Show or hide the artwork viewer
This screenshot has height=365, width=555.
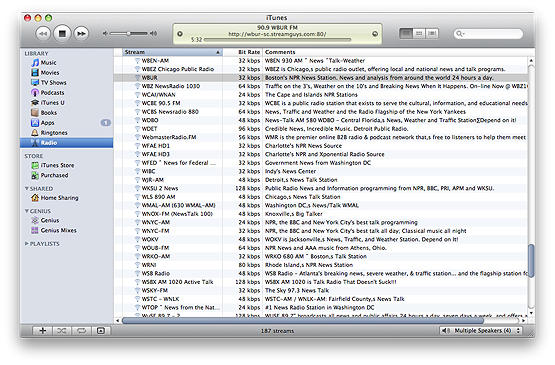101,331
